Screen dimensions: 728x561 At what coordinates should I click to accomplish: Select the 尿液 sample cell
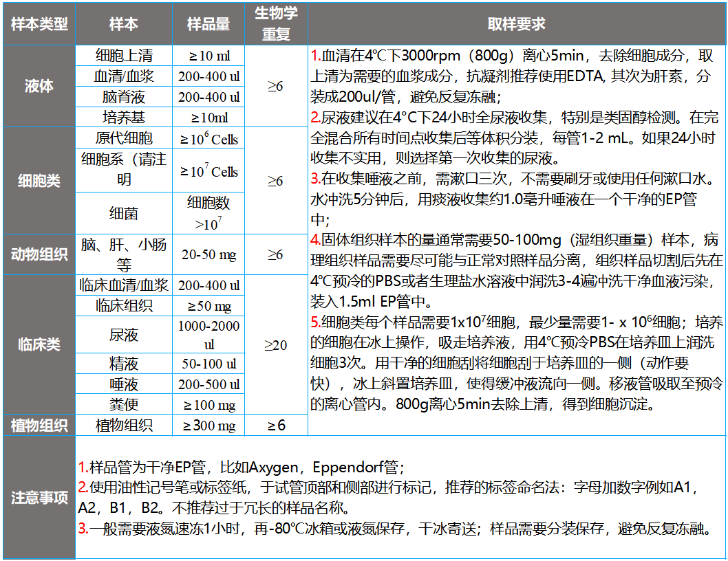(124, 335)
